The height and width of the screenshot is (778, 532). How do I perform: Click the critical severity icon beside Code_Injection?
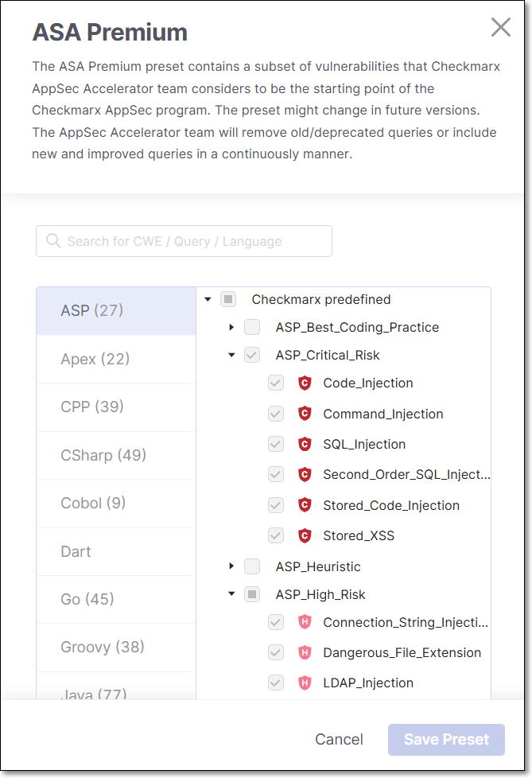click(304, 383)
